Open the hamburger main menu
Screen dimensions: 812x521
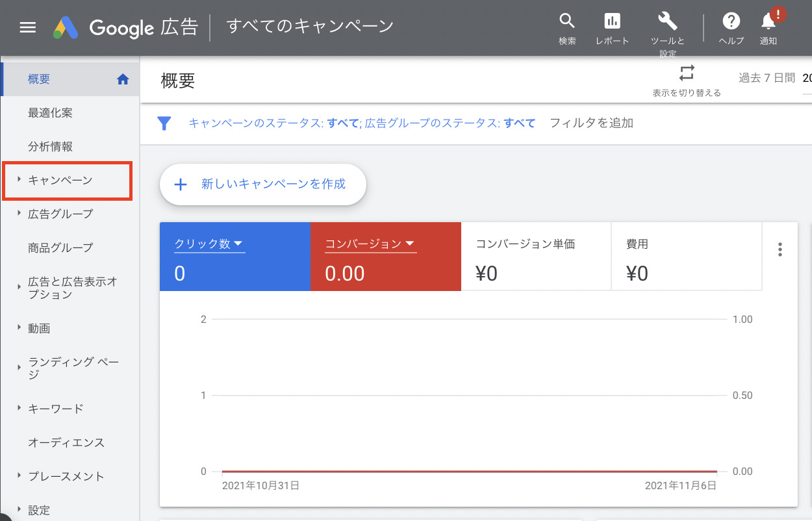[x=28, y=27]
